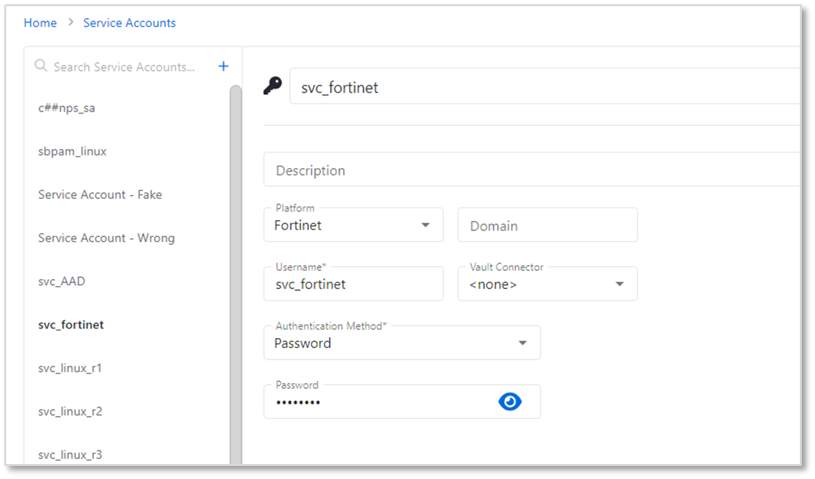Select c##nps_sa service account
This screenshot has width=815, height=479.
tap(66, 108)
